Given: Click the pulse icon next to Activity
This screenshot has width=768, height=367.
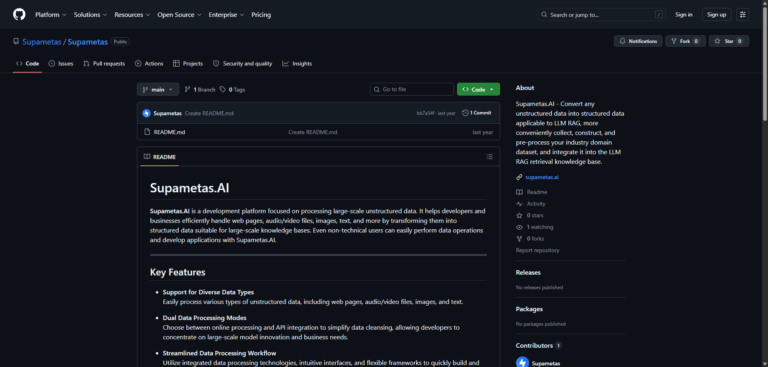Looking at the screenshot, I should 519,204.
